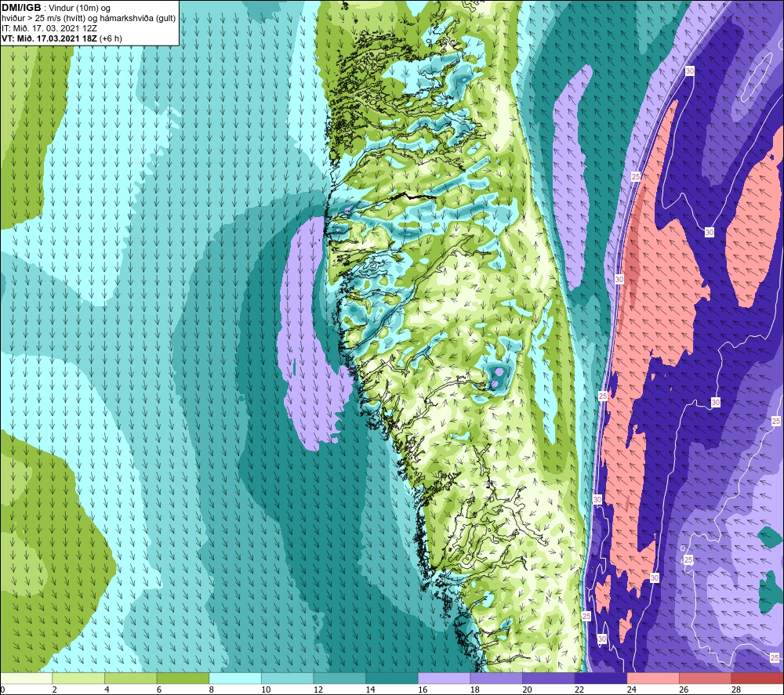This screenshot has width=784, height=695.
Task: Click the teal 12–14 m/s legend swatch
Action: tap(339, 679)
